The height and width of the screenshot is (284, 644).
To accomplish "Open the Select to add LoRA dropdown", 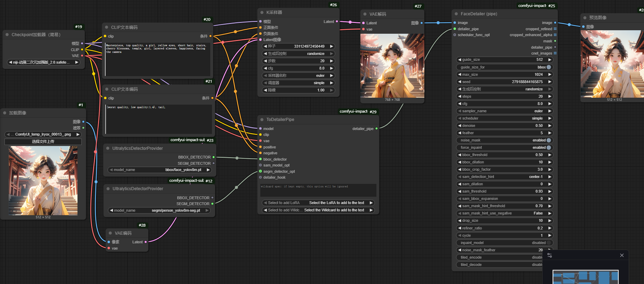I will coord(318,203).
